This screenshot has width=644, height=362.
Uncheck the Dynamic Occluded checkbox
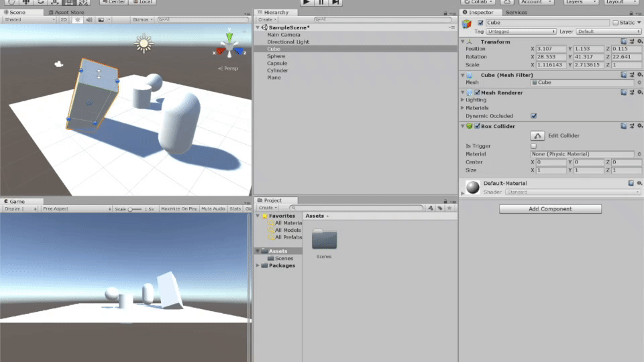pyautogui.click(x=534, y=115)
